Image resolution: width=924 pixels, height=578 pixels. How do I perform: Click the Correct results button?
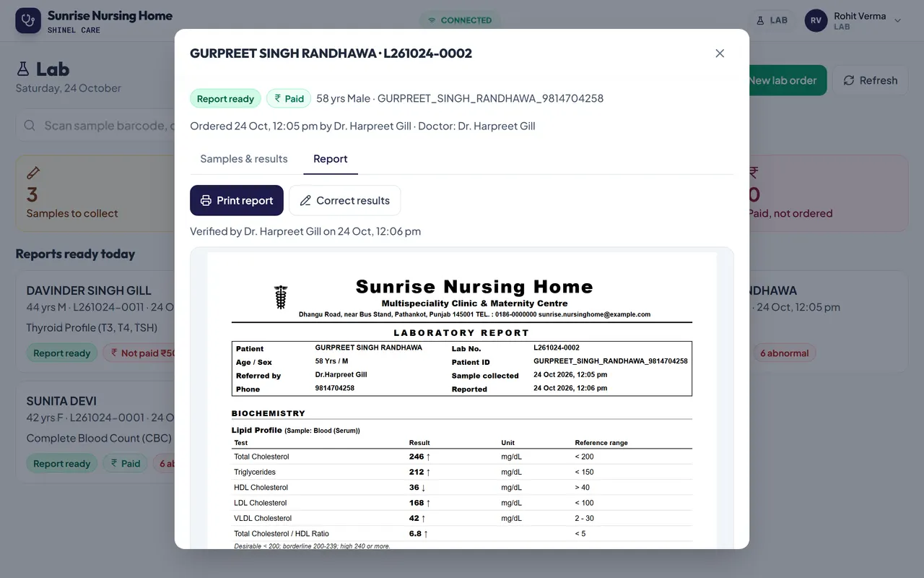(x=345, y=201)
